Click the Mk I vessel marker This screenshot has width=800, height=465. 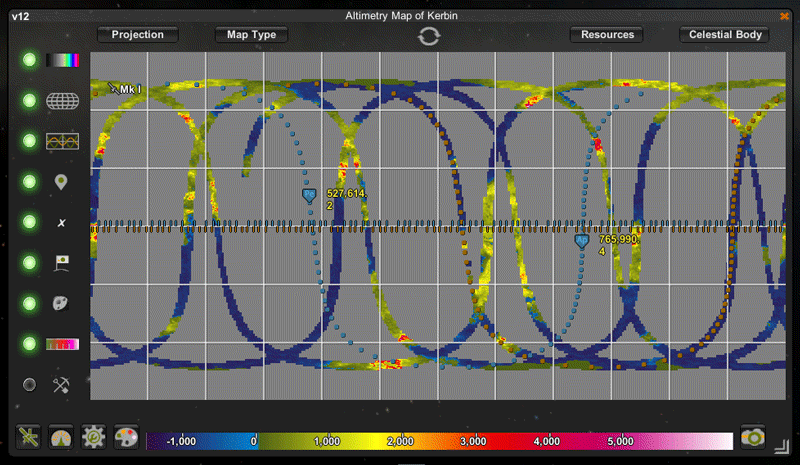[124, 89]
